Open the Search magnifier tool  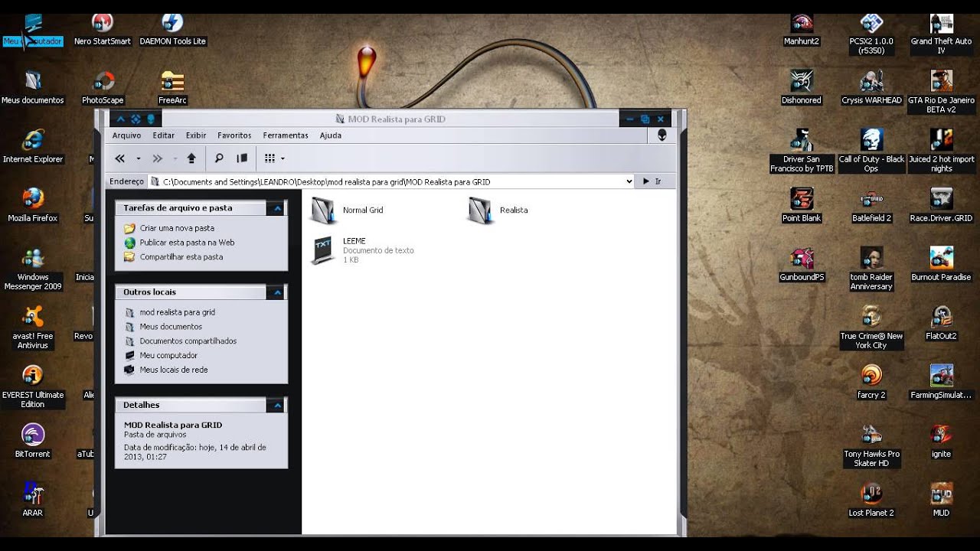click(x=219, y=158)
